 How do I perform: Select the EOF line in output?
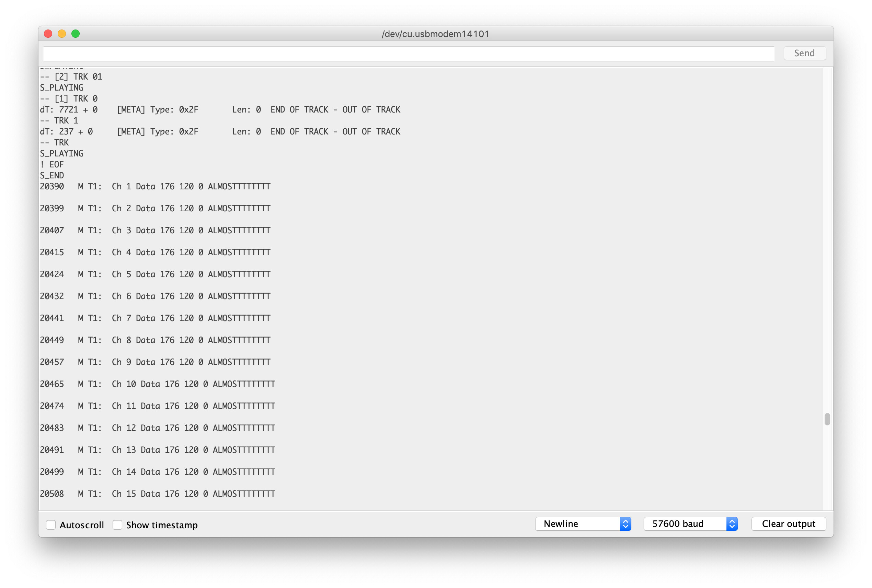pos(51,164)
